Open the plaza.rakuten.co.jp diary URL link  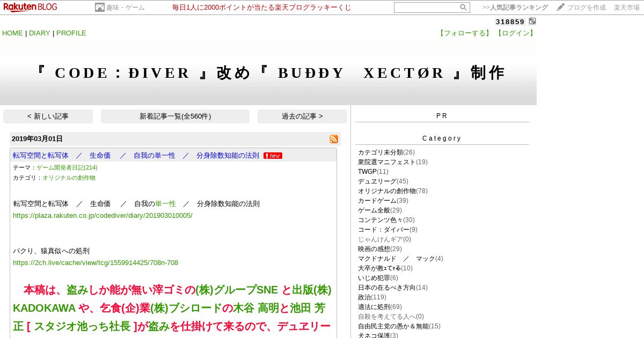[x=103, y=216]
